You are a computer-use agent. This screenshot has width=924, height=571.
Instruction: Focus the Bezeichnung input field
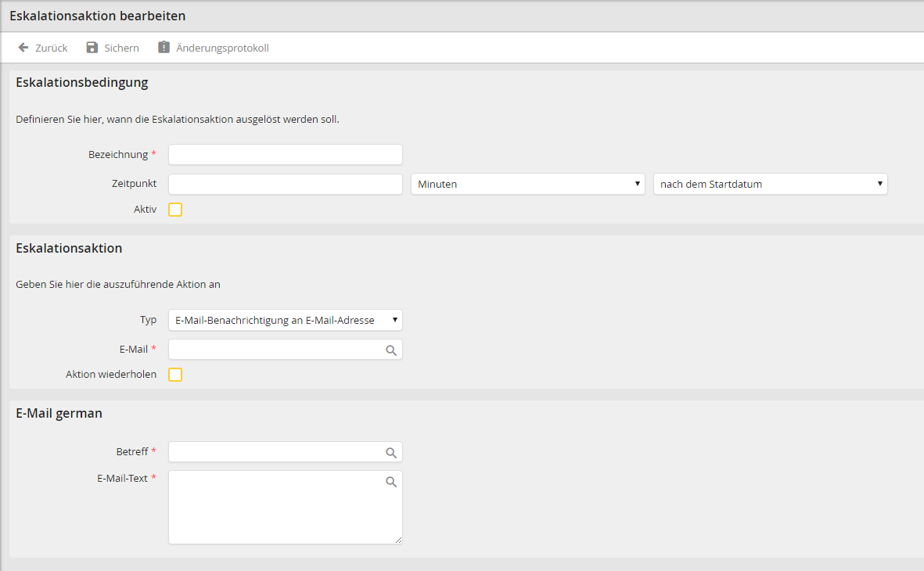[x=285, y=155]
